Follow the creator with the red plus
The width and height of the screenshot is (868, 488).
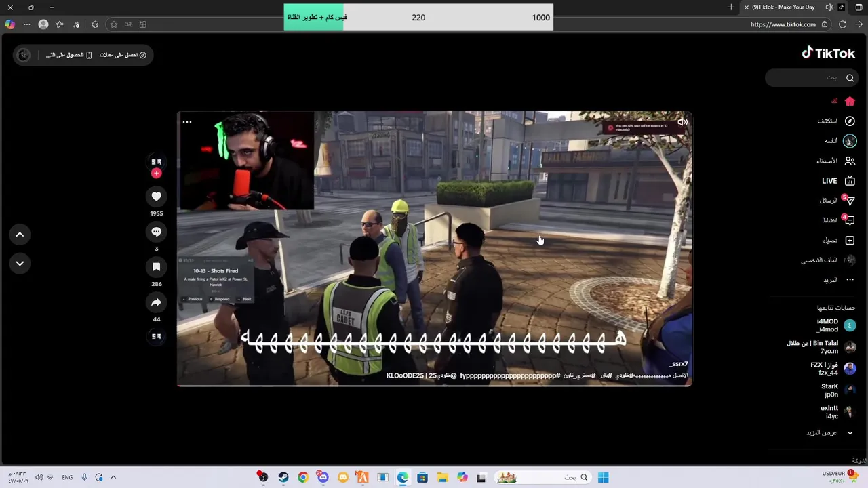click(156, 174)
